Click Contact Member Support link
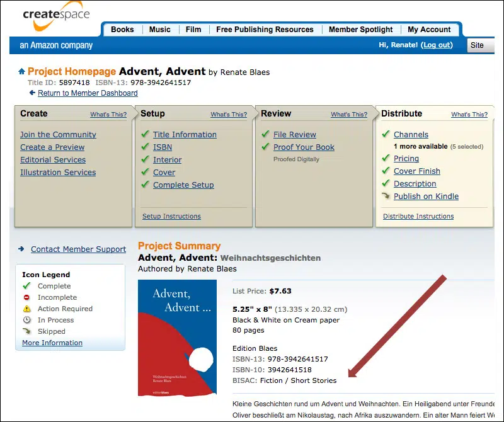This screenshot has height=422, width=504. click(78, 249)
